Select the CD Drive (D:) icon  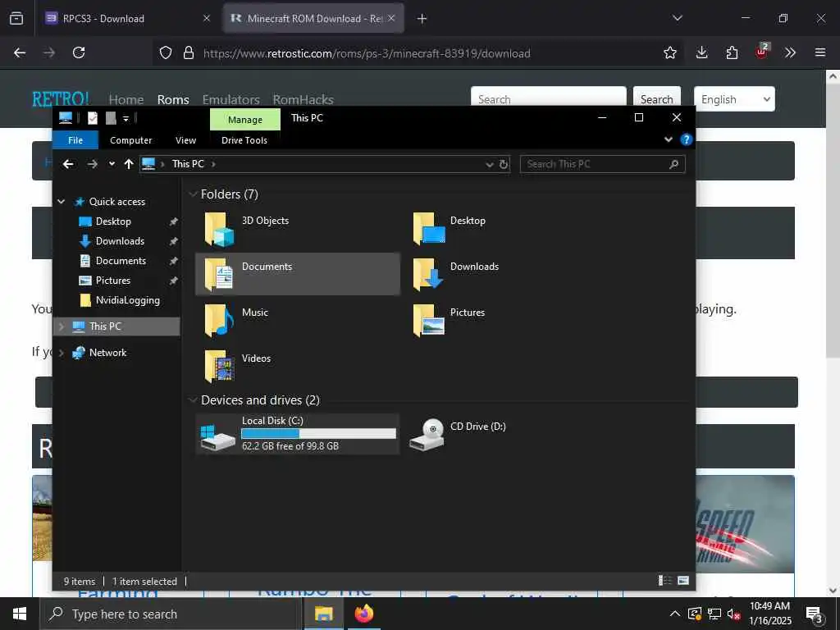coord(427,434)
